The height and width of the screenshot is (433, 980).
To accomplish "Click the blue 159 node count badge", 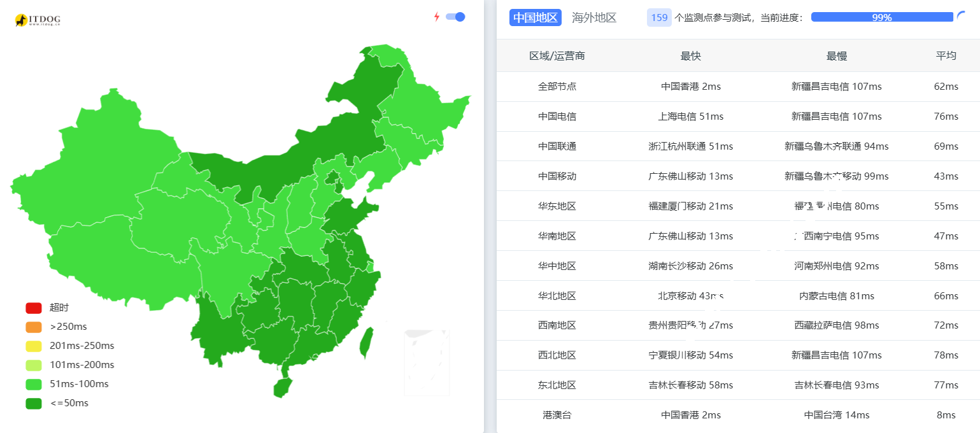I will pyautogui.click(x=658, y=17).
